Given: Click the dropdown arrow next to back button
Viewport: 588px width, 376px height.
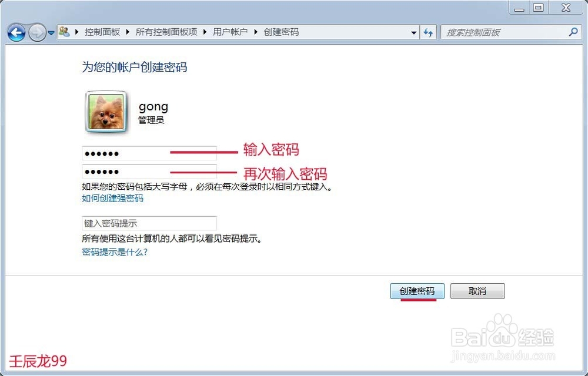Looking at the screenshot, I should tap(51, 33).
